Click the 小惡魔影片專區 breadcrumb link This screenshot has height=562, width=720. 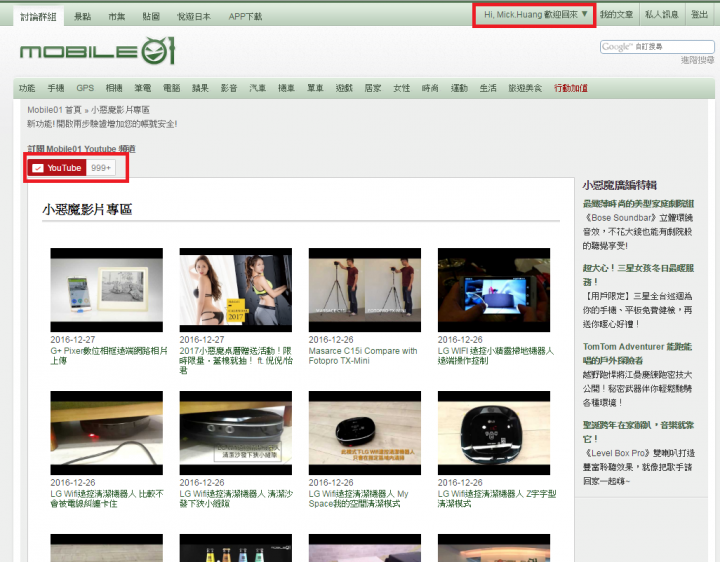120,110
